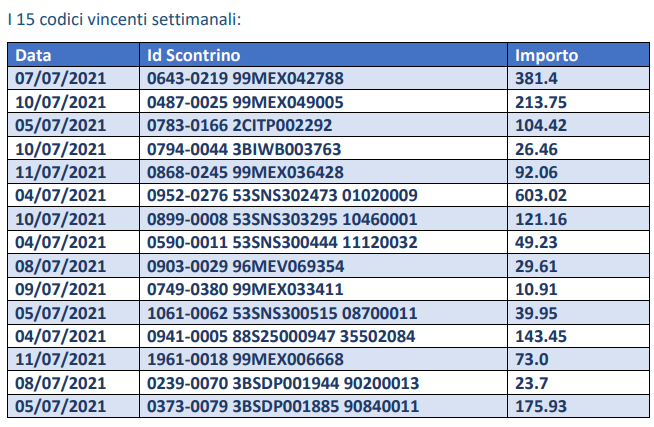
Task: Click the 09/07/2021 date cell
Action: click(73, 289)
